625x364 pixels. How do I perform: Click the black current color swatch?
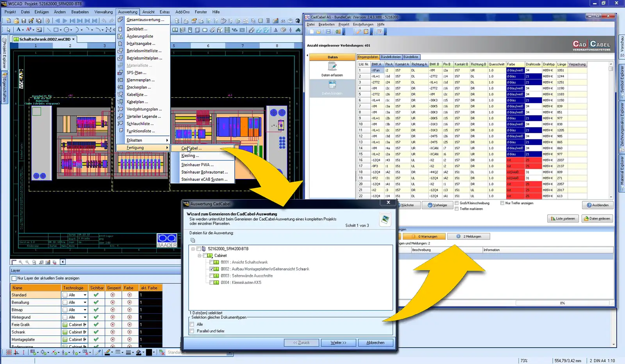[149, 352]
